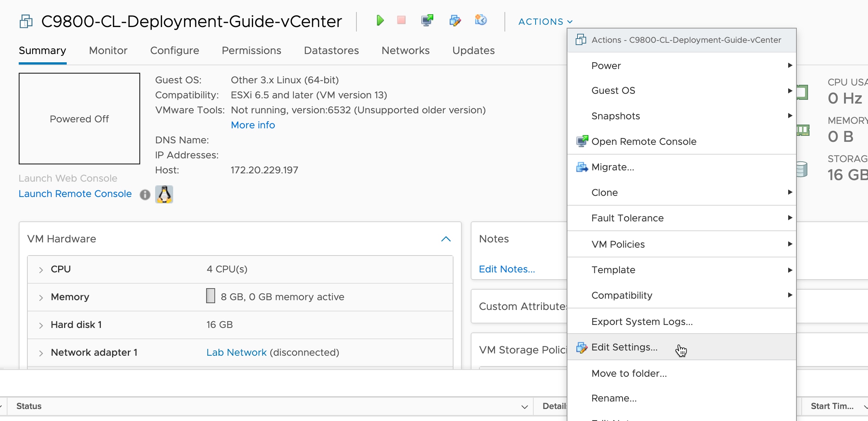This screenshot has height=421, width=868.
Task: Open the Updates tab
Action: [473, 51]
